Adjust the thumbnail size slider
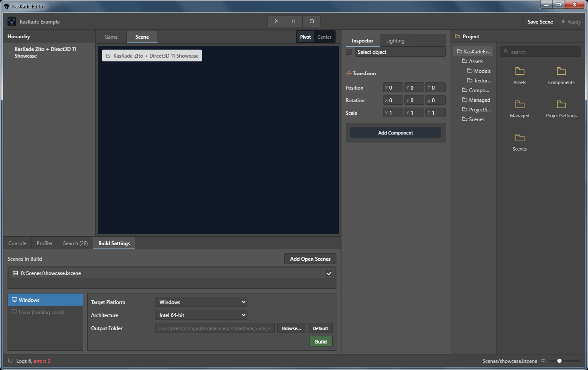588x370 pixels. coord(565,361)
